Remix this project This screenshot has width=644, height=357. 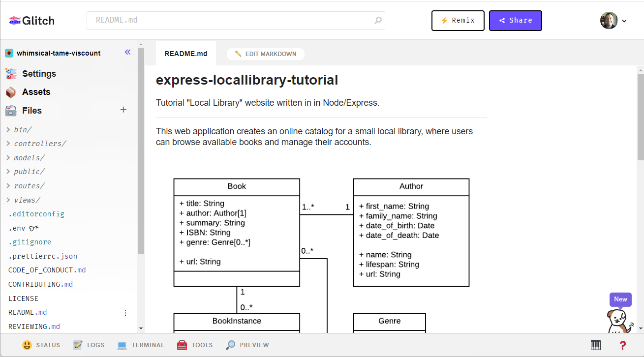click(458, 20)
